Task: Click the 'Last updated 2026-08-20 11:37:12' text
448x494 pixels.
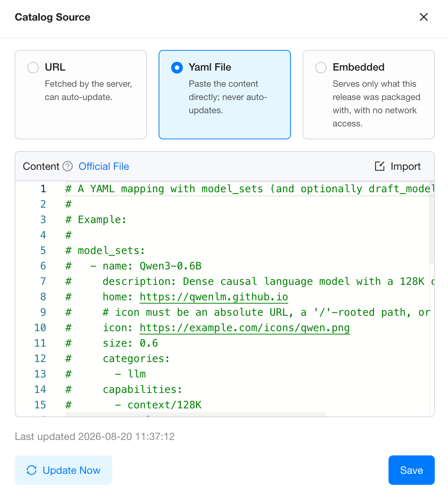Action: 95,437
